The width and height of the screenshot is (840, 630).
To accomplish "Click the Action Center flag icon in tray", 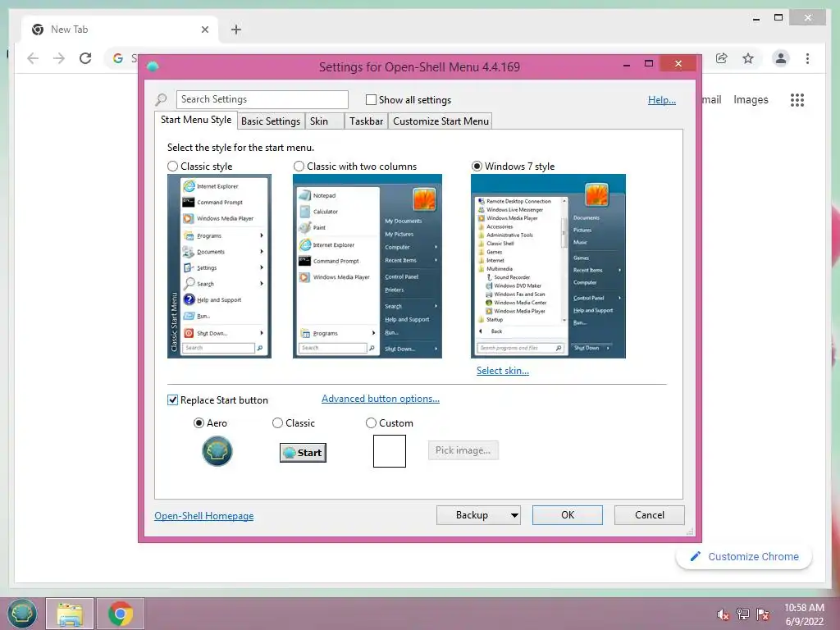I will coord(763,614).
